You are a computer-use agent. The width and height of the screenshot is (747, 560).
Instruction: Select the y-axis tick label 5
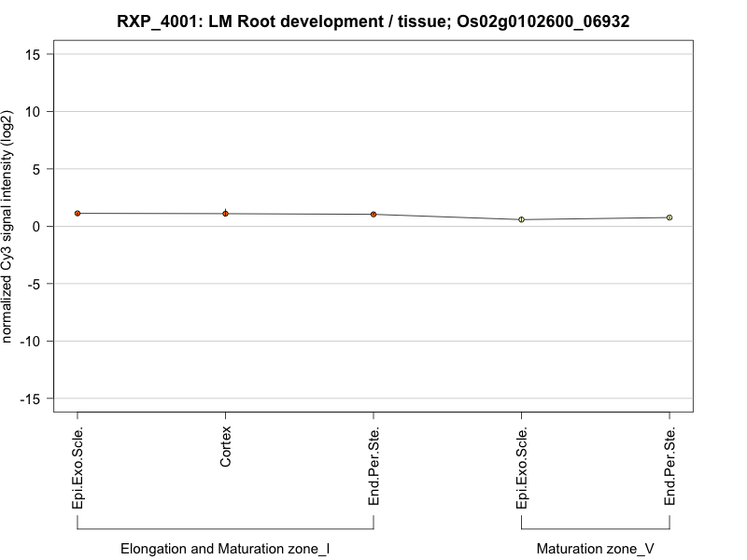tap(36, 169)
